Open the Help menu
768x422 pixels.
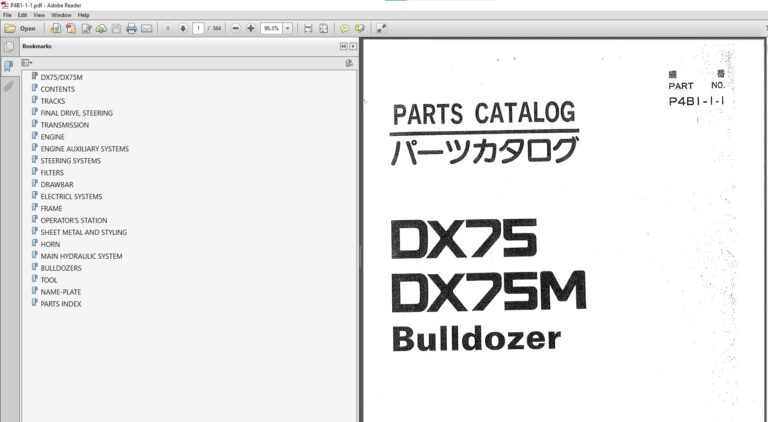(83, 15)
